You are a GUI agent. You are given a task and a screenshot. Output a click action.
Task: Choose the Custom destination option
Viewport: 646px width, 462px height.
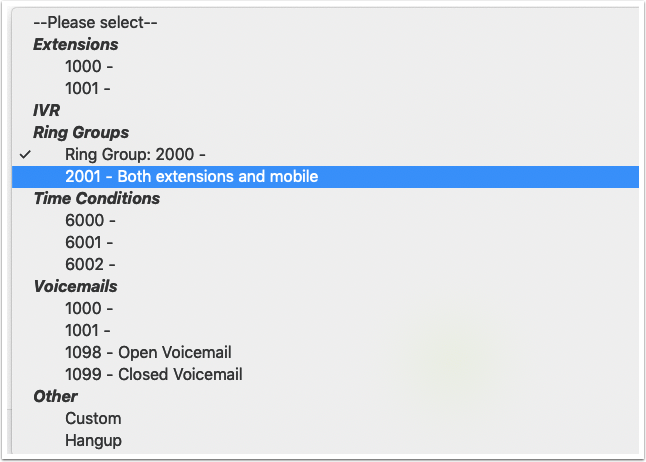click(93, 418)
